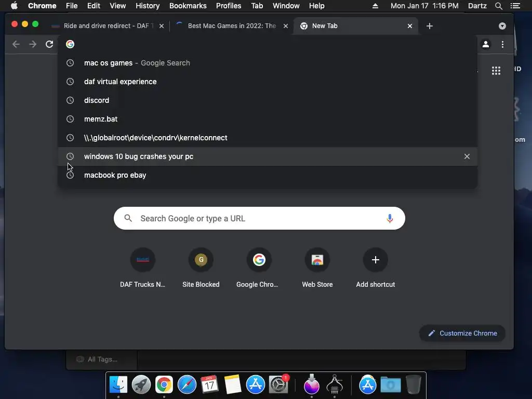Click the eject icon in menu bar
Screen dimensions: 532x399
(375, 6)
